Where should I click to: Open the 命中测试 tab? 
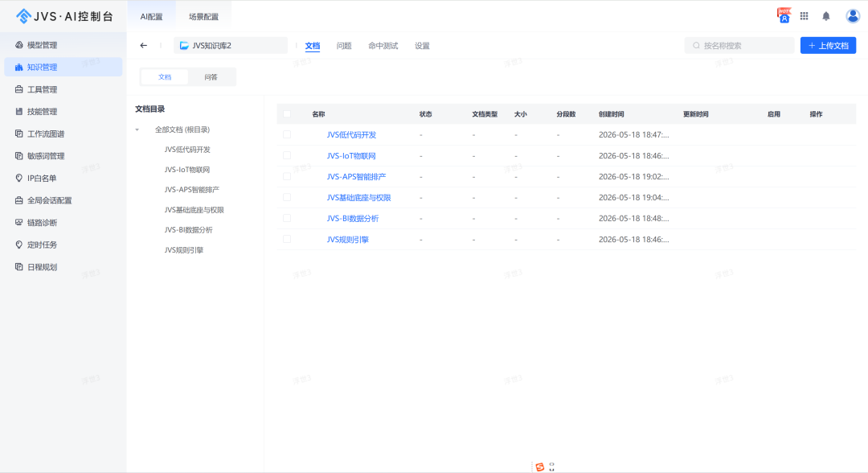point(383,45)
